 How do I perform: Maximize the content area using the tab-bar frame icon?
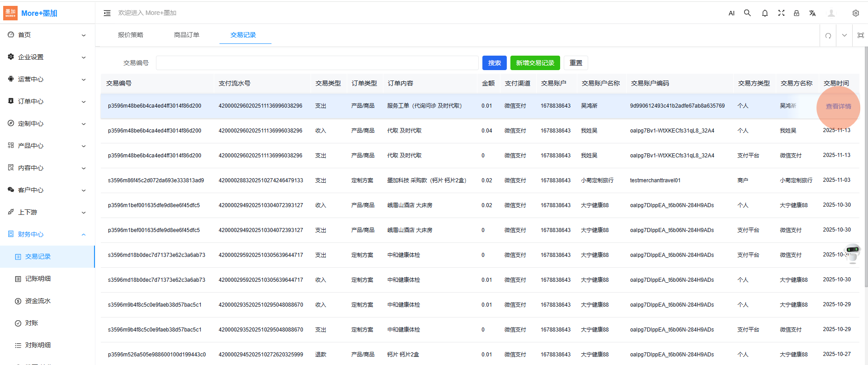860,35
